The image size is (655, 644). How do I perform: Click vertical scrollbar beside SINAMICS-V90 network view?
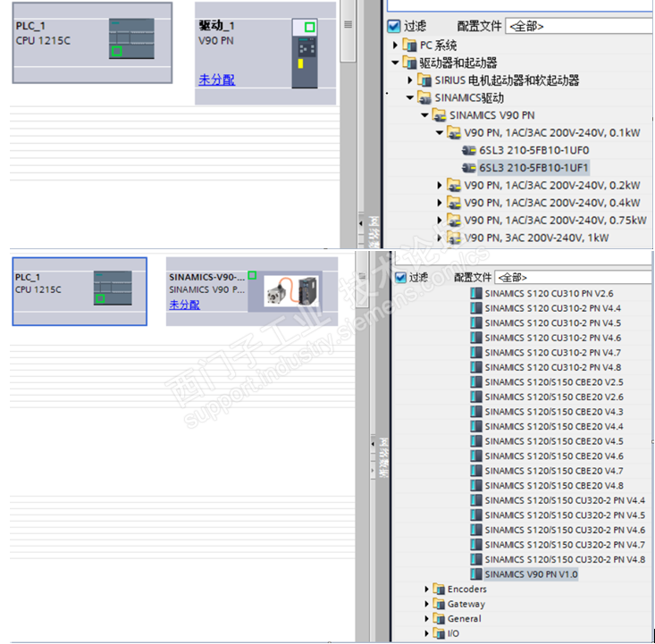point(362,280)
